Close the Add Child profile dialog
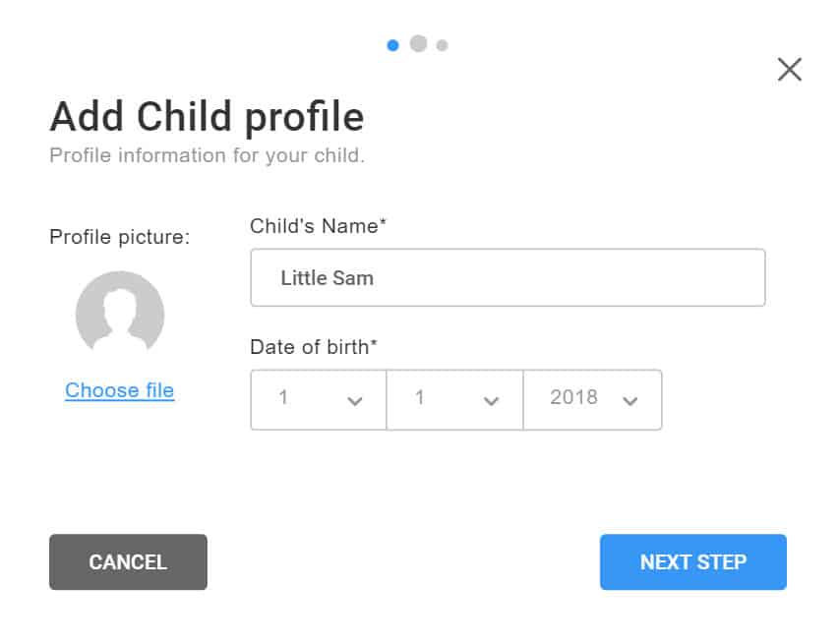This screenshot has width=839, height=644. coord(789,70)
